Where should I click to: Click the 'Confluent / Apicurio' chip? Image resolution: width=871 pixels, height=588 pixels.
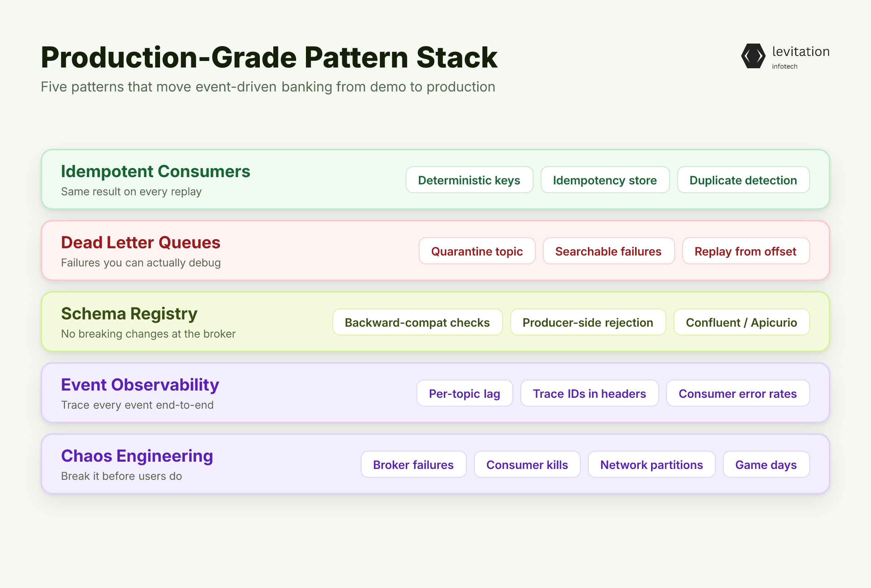pyautogui.click(x=742, y=322)
